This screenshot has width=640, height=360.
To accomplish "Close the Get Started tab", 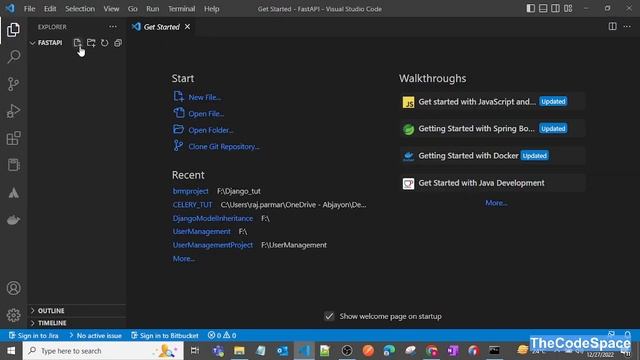I will (x=187, y=27).
